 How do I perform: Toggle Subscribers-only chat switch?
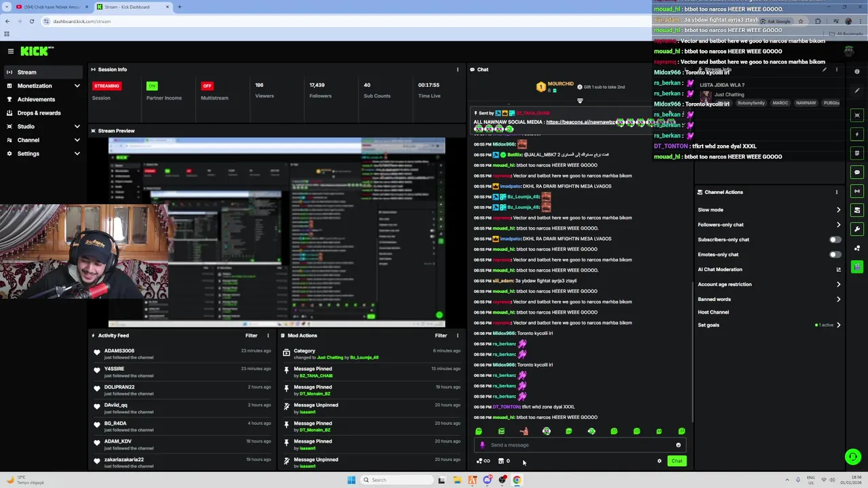pyautogui.click(x=835, y=239)
